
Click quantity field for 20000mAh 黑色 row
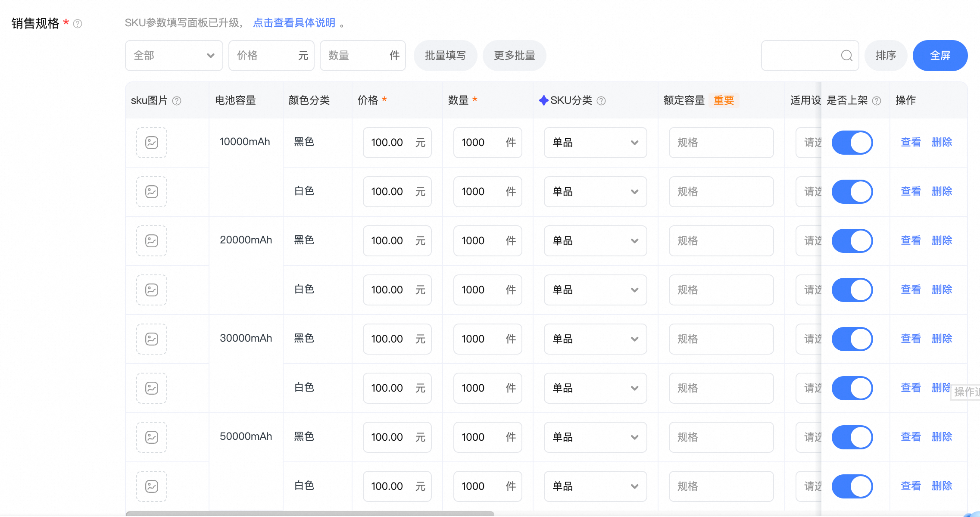(487, 241)
